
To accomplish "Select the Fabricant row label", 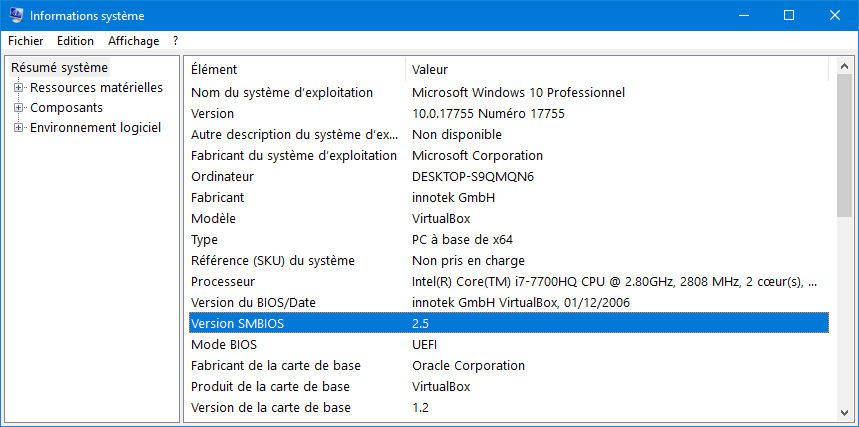I will click(x=217, y=197).
